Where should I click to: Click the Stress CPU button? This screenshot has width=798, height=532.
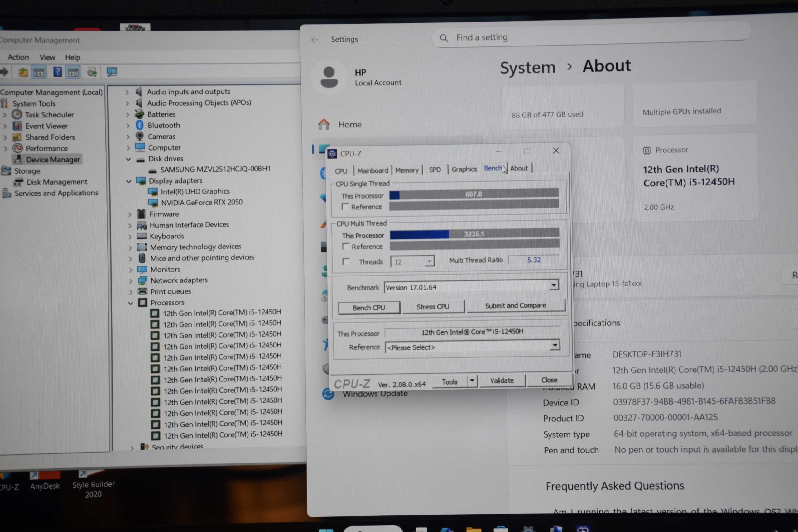click(x=433, y=307)
